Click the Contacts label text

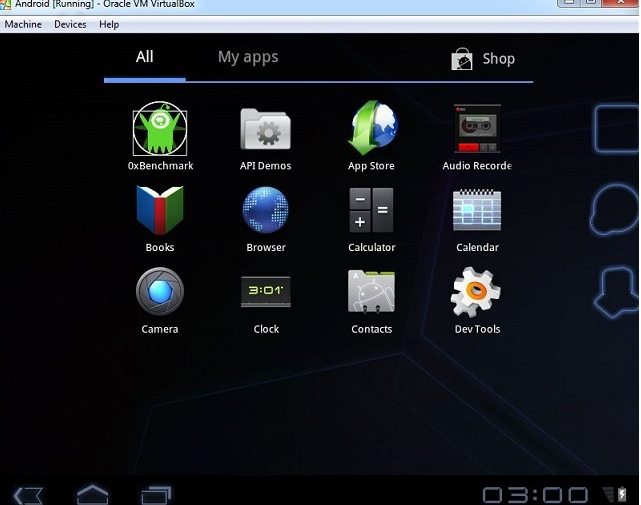coord(372,329)
